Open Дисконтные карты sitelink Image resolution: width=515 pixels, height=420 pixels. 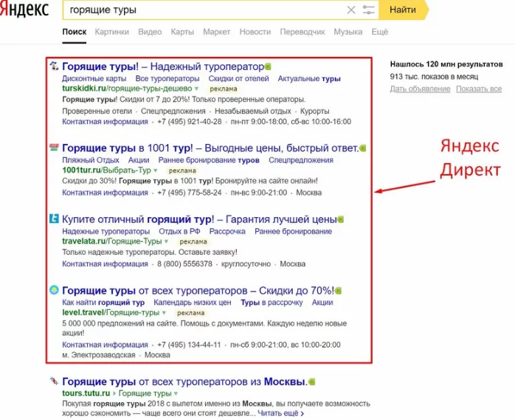pos(94,78)
